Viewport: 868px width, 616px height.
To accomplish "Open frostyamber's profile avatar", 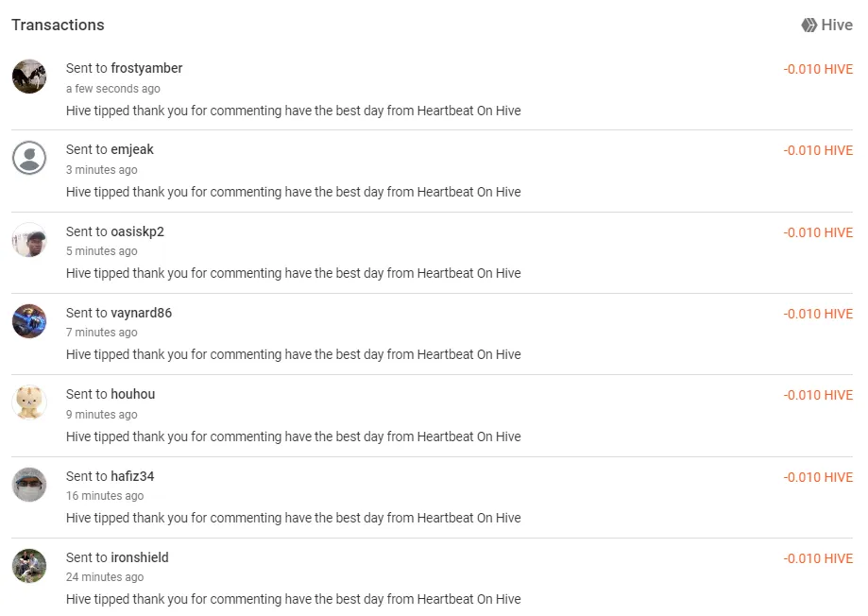I will tap(29, 77).
